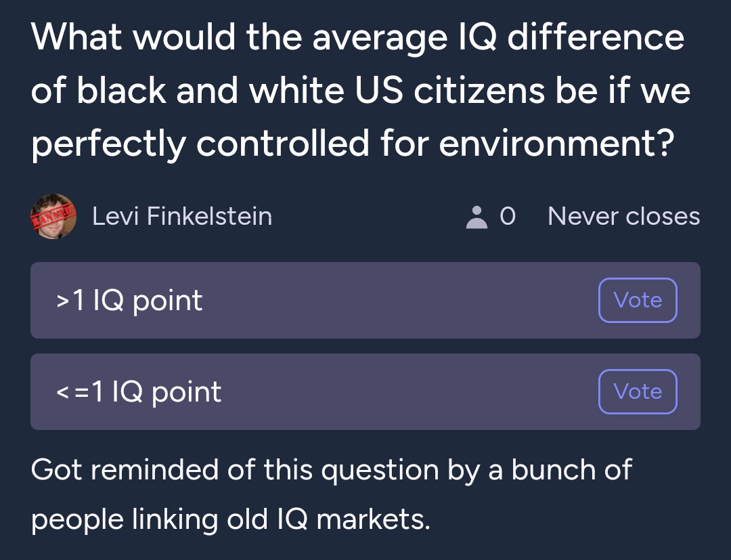Screen dimensions: 731x560
Task: Select the ">1 IQ point" answer row
Action: tap(365, 300)
